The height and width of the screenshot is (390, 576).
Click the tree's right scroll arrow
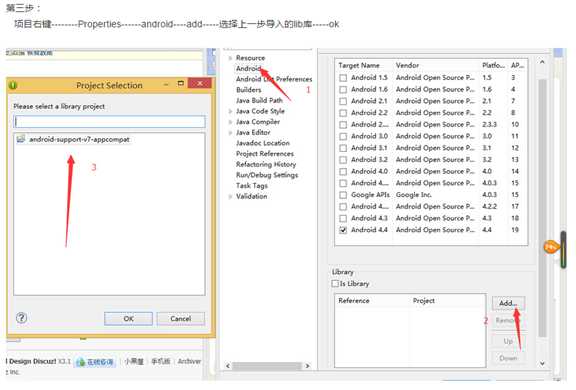click(x=307, y=366)
